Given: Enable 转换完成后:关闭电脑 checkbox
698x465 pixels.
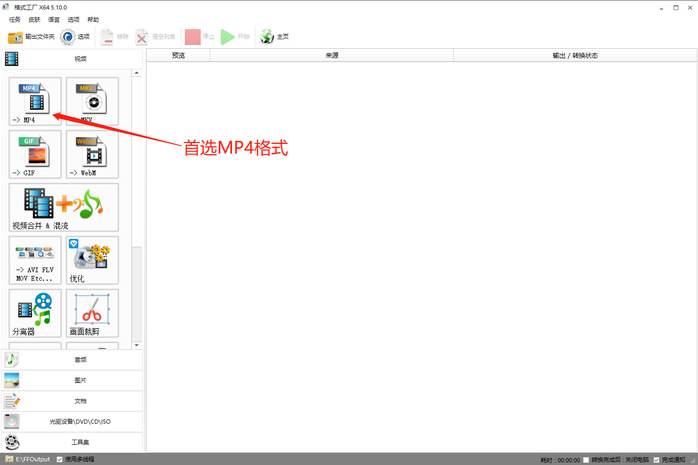Looking at the screenshot, I should (x=588, y=459).
